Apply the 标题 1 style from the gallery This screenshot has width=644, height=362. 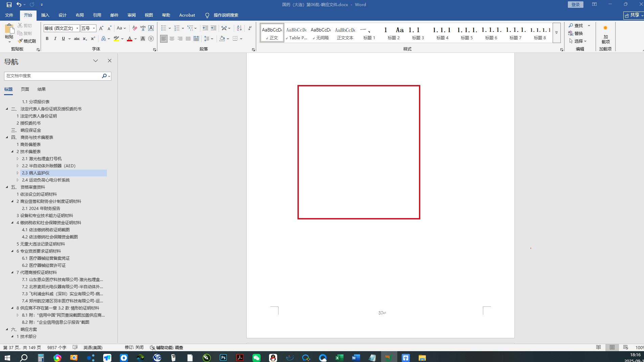point(370,33)
